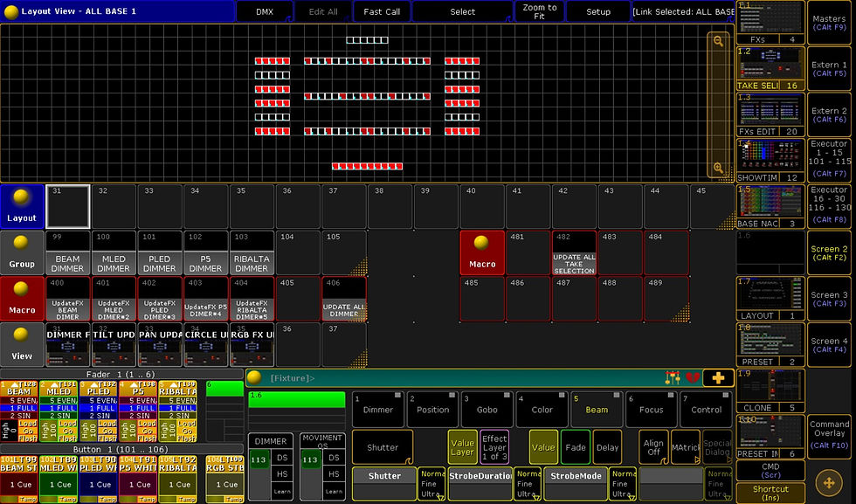The image size is (856, 504).
Task: Open the Select dropdown in title bar
Action: tap(462, 11)
